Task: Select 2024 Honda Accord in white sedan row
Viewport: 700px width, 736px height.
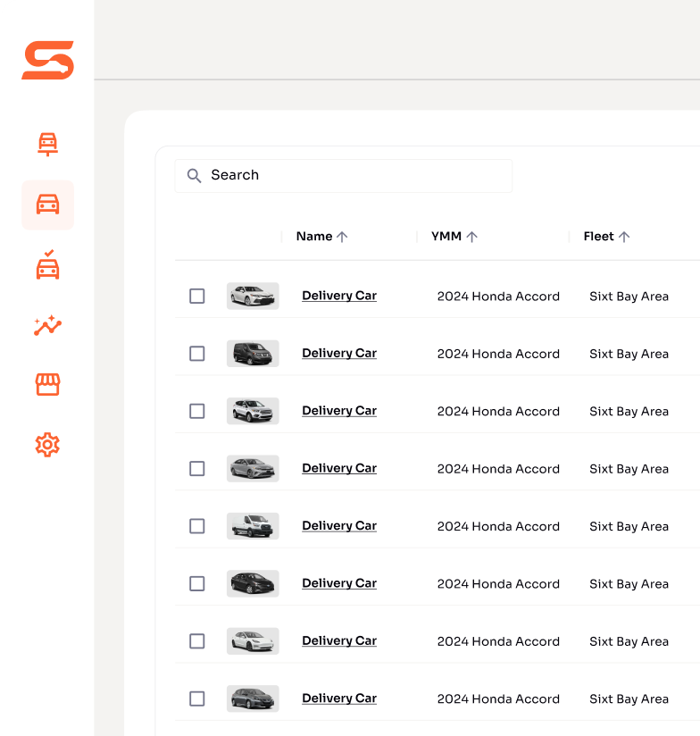Action: pyautogui.click(x=498, y=297)
